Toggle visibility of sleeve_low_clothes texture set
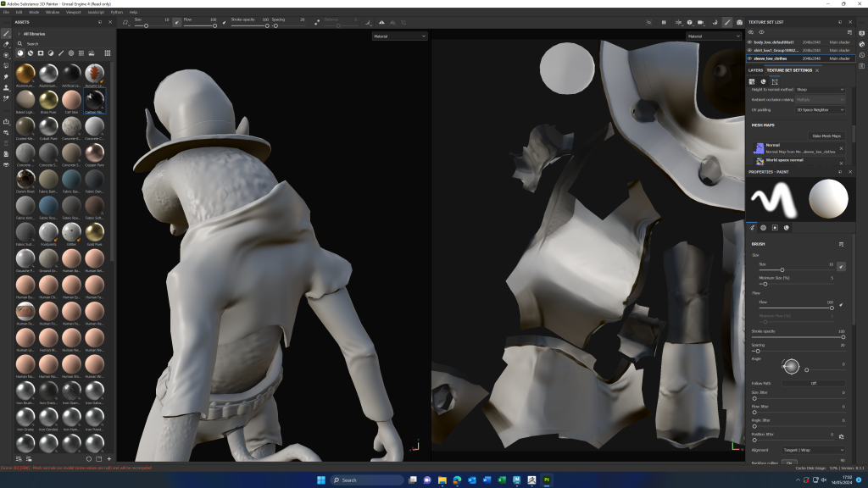 [749, 58]
